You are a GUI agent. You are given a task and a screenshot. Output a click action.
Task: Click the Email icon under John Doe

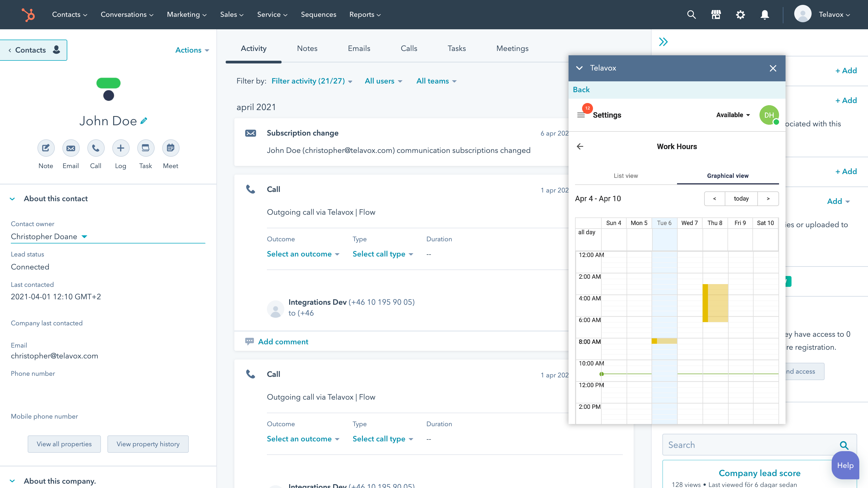click(71, 148)
